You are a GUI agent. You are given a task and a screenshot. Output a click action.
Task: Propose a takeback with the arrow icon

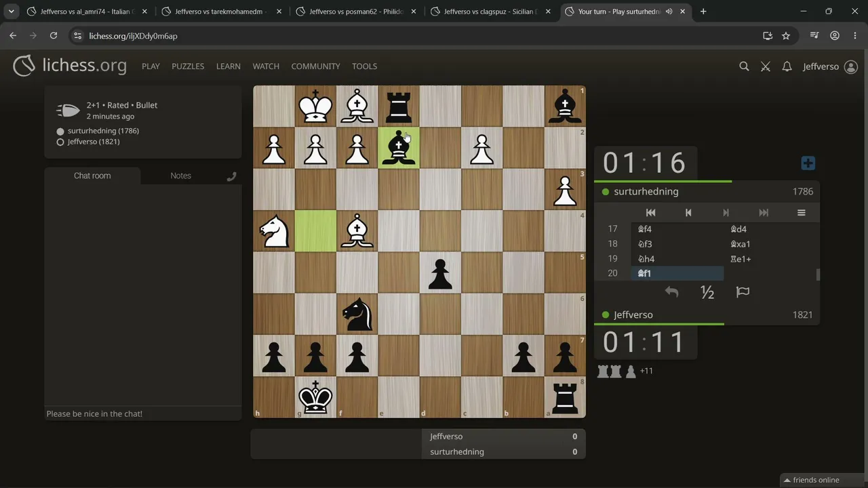tap(671, 292)
